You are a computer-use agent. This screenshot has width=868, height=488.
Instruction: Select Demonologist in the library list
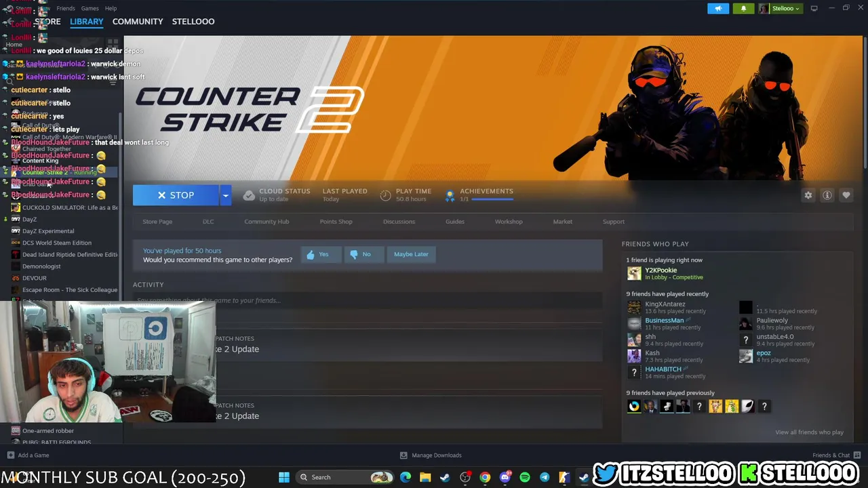click(41, 266)
